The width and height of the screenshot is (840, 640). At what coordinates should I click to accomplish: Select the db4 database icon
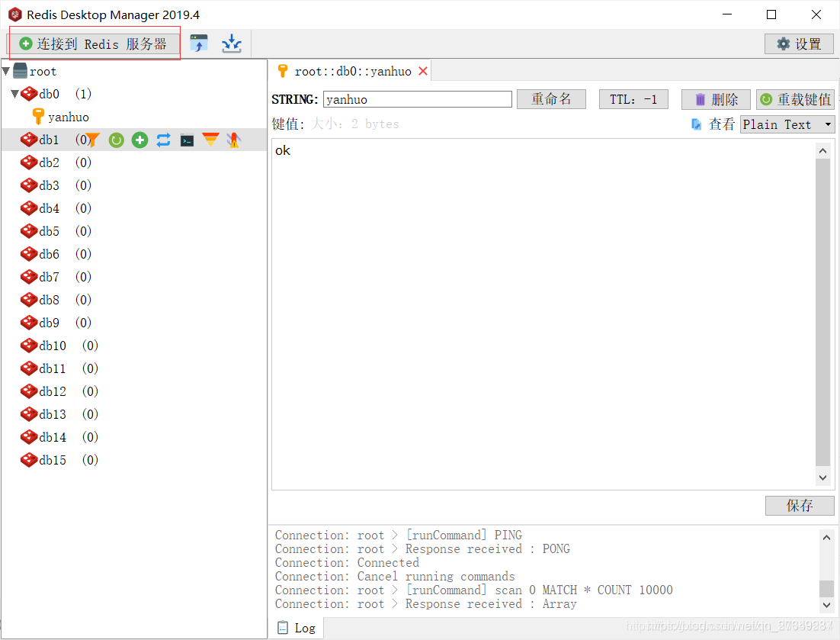click(x=29, y=208)
